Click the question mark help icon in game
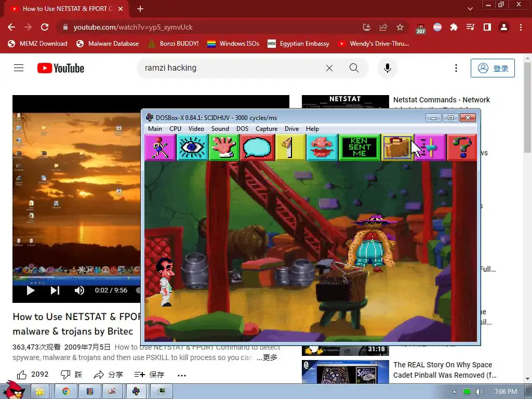532x399 pixels. point(462,147)
